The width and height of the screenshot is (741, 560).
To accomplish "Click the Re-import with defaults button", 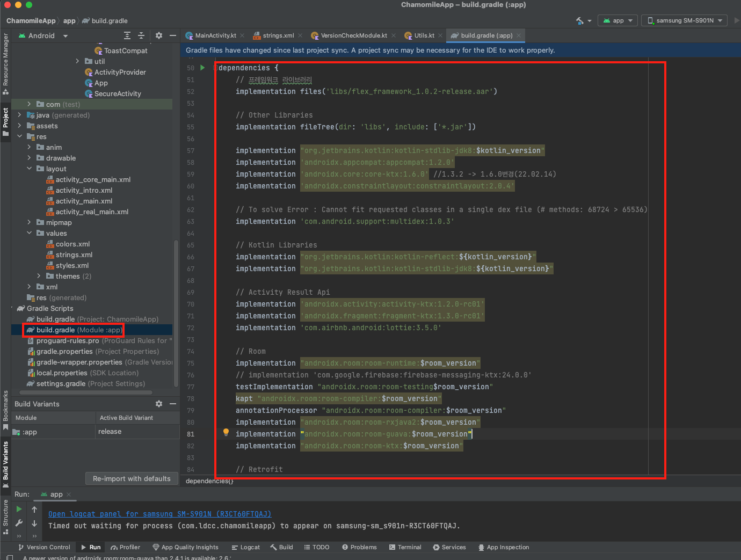I will (132, 478).
